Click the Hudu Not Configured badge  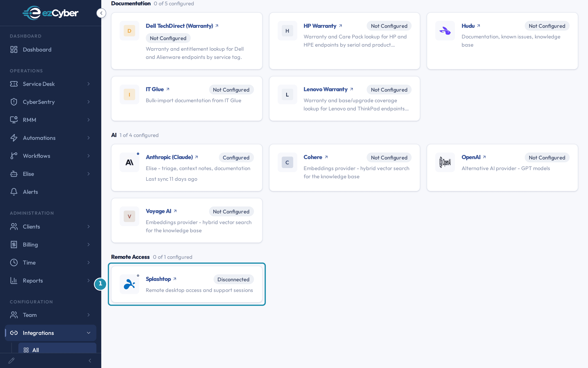(x=547, y=26)
